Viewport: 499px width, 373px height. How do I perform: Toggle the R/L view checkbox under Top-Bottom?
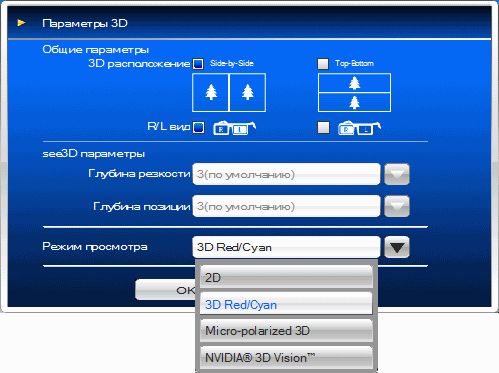pos(323,127)
